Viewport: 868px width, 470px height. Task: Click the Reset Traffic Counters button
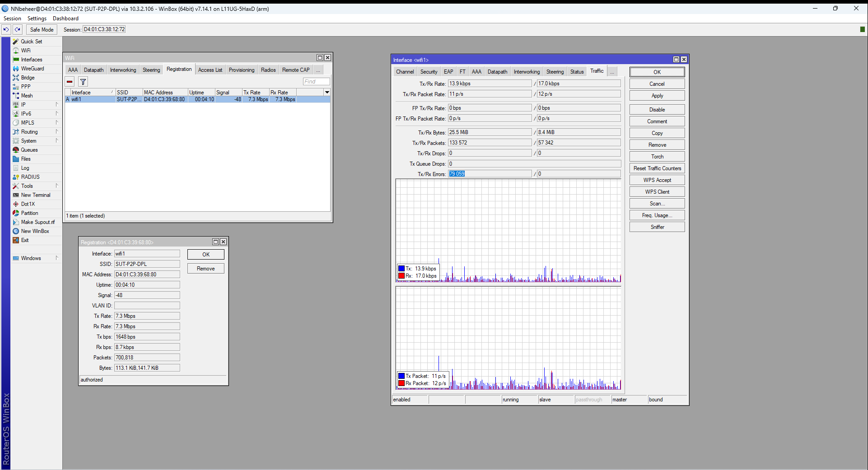[657, 168]
